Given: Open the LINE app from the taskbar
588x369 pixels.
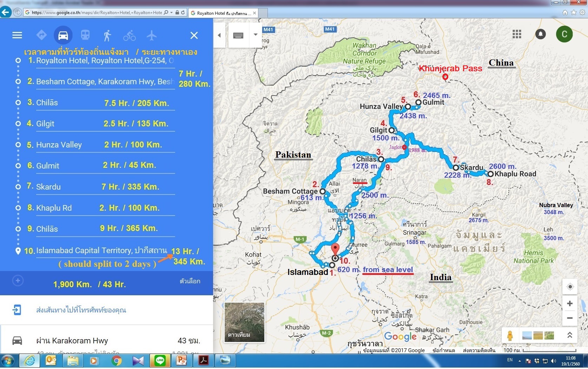Looking at the screenshot, I should 160,361.
